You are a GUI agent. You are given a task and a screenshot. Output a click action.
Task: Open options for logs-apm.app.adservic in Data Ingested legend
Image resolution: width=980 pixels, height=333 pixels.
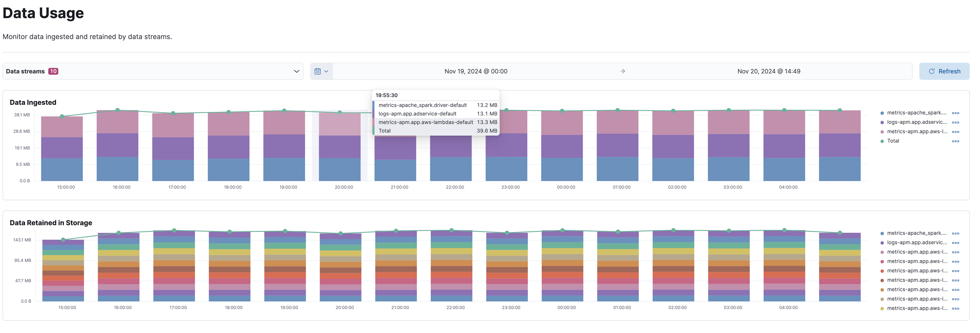click(955, 122)
